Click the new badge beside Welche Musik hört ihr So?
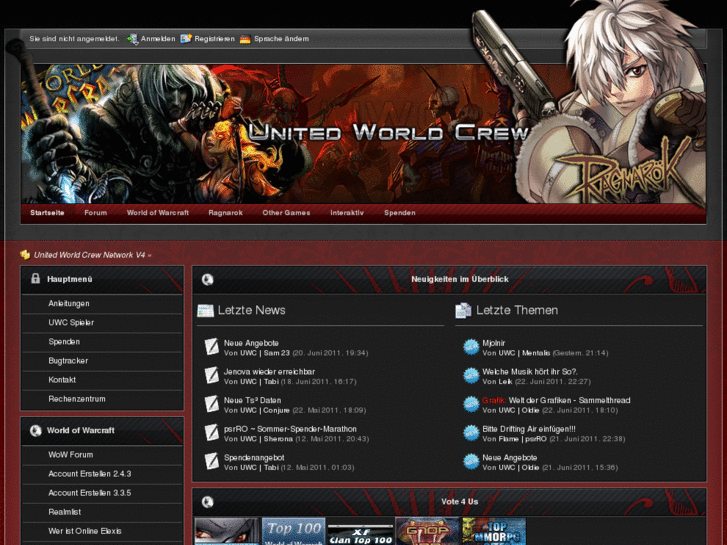The width and height of the screenshot is (727, 545). tap(471, 376)
